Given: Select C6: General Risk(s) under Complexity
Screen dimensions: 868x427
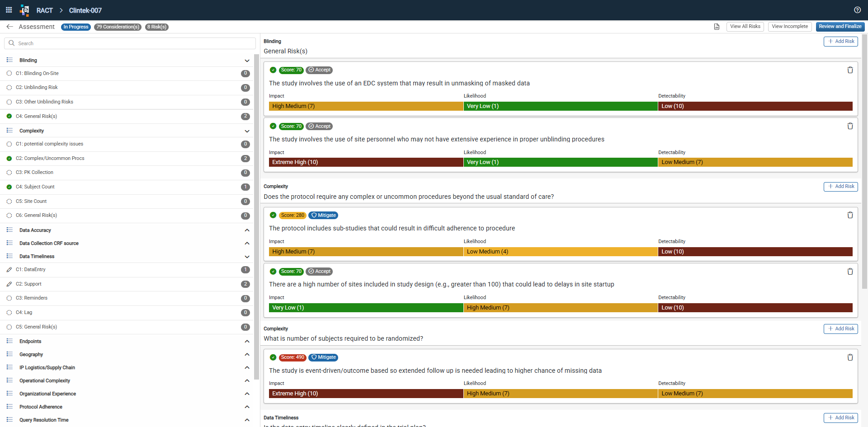Looking at the screenshot, I should click(x=128, y=216).
